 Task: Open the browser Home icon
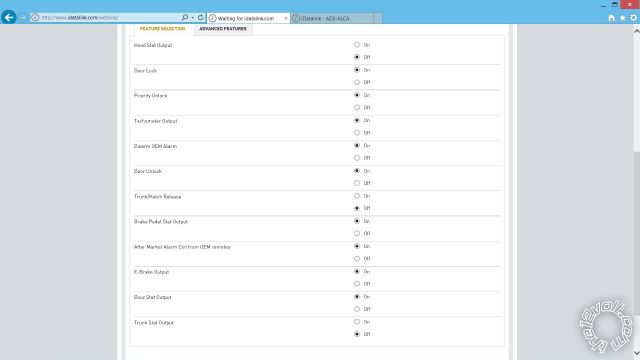click(611, 18)
